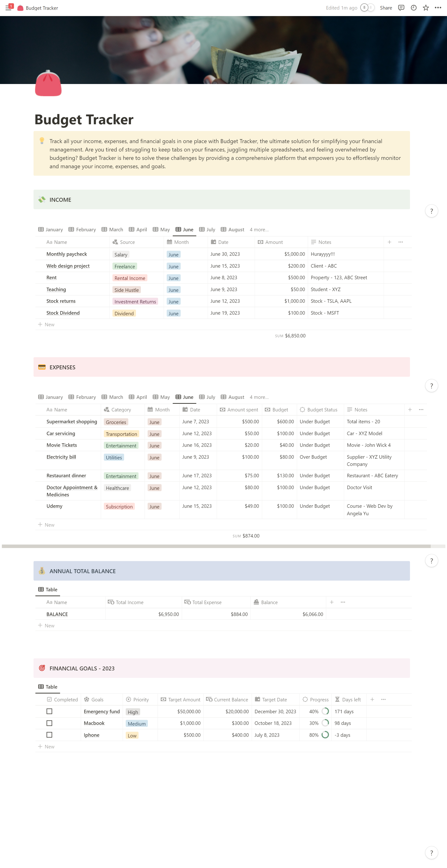Expand '4 more...' views in Income section
Viewport: 447px width, 868px height.
259,229
